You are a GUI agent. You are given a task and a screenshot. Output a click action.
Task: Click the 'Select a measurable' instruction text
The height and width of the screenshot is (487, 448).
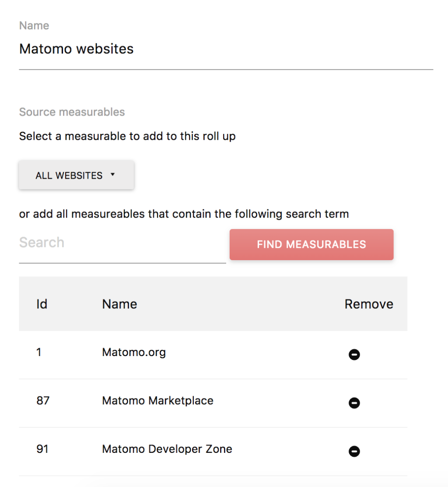127,136
